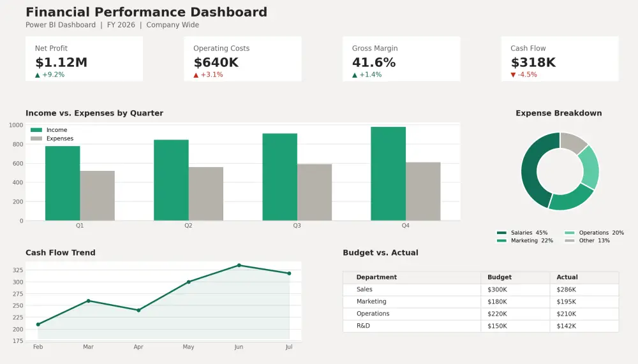Image resolution: width=638 pixels, height=364 pixels.
Task: Select the Net Profit $1.12M value
Action: pyautogui.click(x=61, y=62)
